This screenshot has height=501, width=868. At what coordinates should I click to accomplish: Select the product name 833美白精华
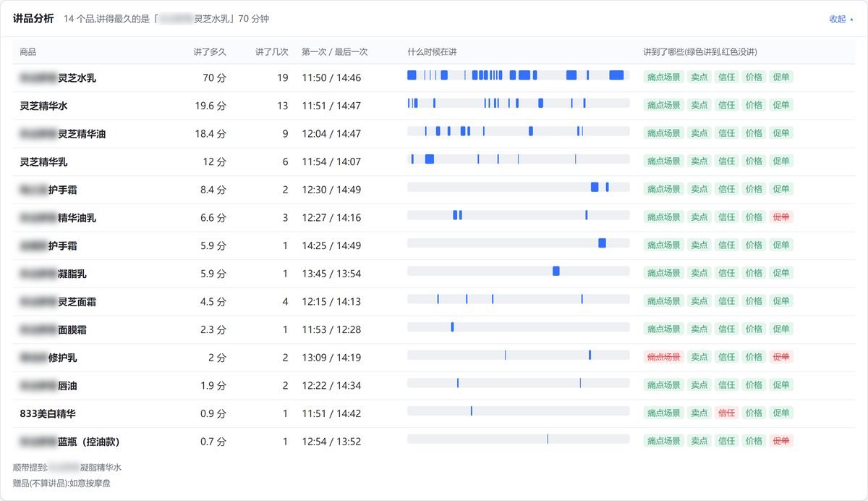click(48, 413)
